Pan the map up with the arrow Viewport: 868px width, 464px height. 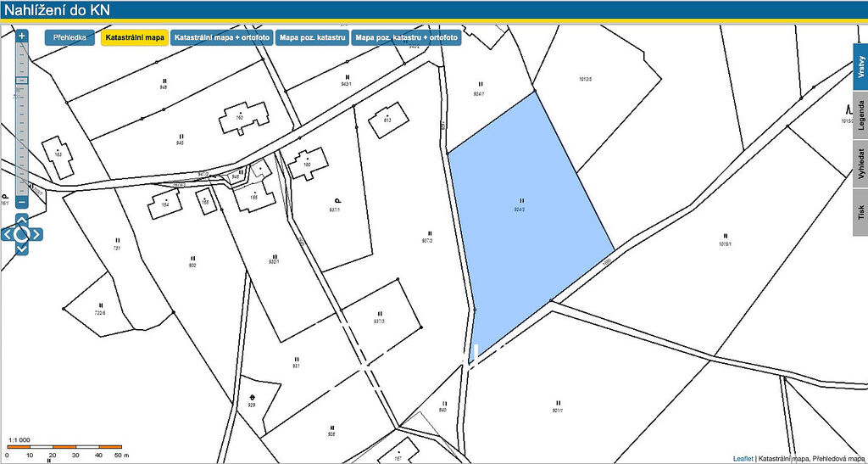click(x=22, y=220)
